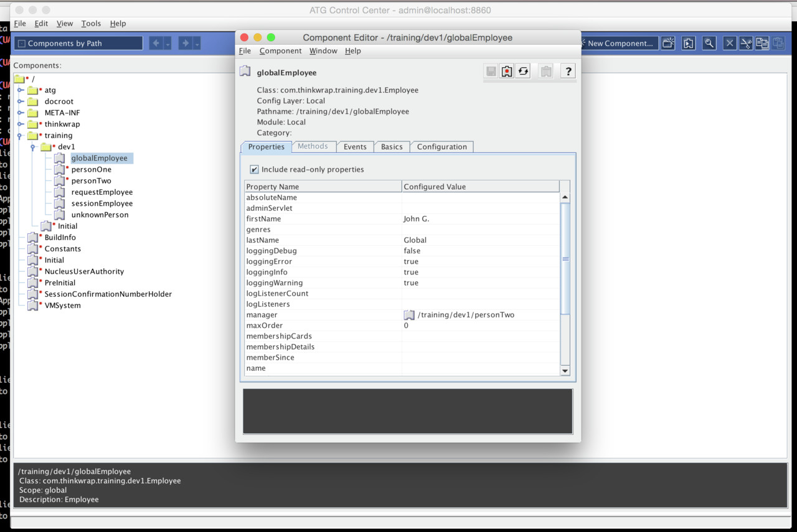Click the scissors cut icon in main toolbar
Viewport: 797px width, 532px height.
tap(746, 43)
